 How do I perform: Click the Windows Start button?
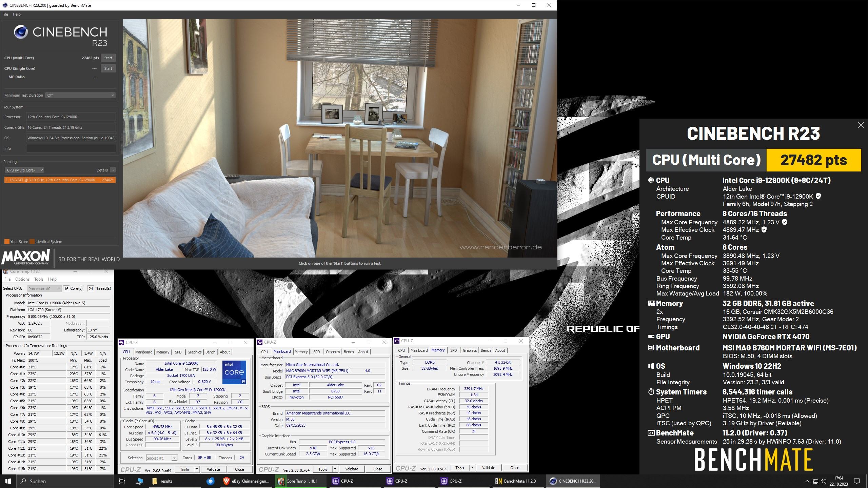point(8,481)
